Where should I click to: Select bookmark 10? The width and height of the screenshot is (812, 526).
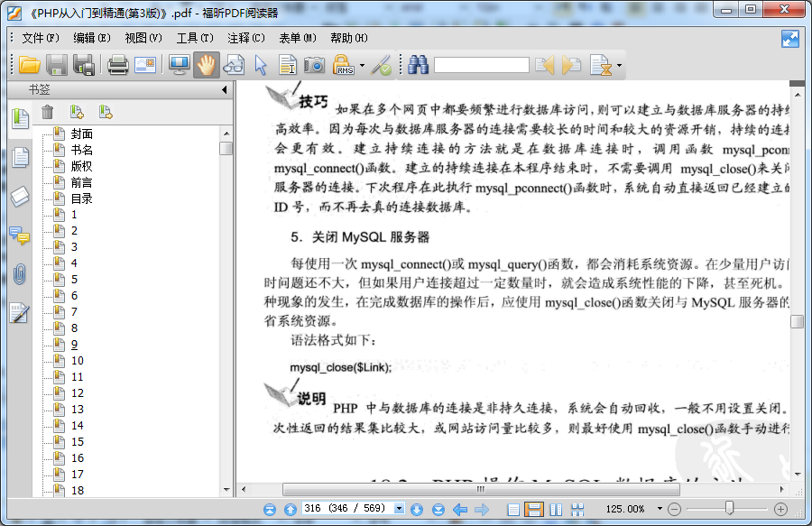pos(78,360)
